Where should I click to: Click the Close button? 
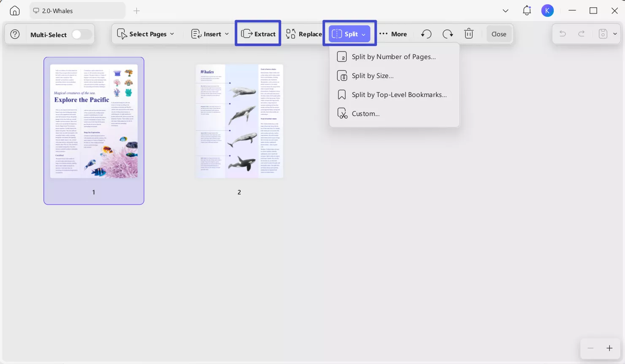point(499,34)
